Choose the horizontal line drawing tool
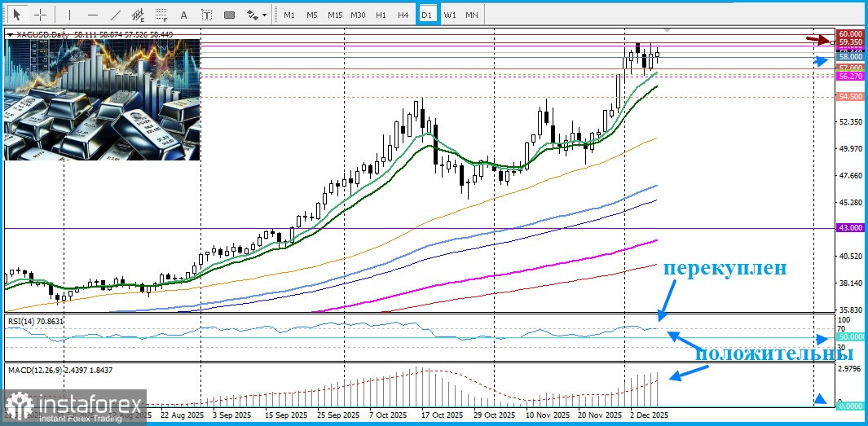This screenshot has height=426, width=868. (92, 15)
